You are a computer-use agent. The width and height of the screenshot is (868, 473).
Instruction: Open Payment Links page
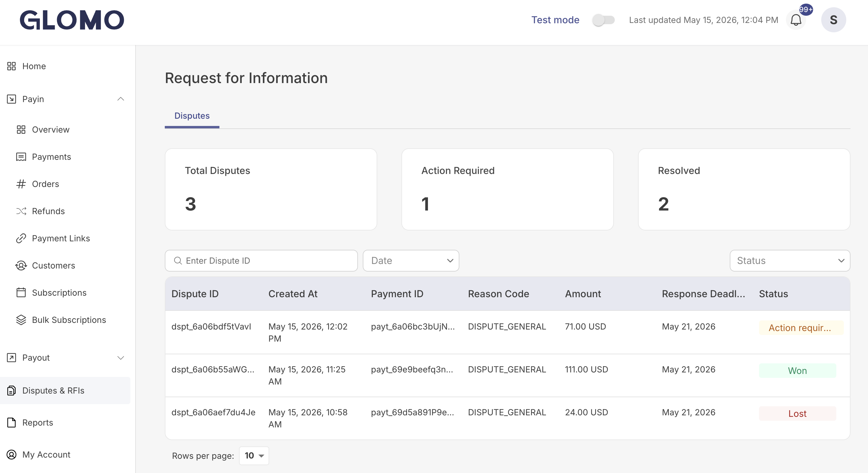[x=61, y=238]
